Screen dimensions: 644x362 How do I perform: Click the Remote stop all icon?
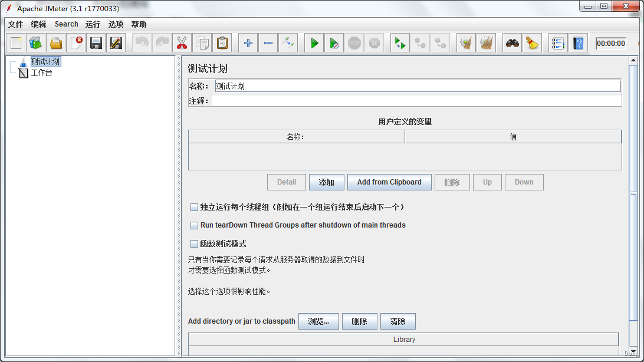pos(420,43)
